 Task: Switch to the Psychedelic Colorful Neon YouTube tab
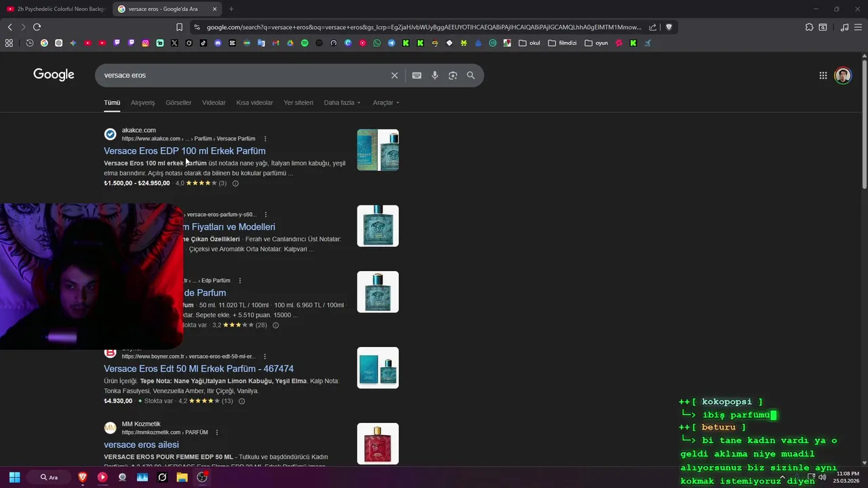55,9
